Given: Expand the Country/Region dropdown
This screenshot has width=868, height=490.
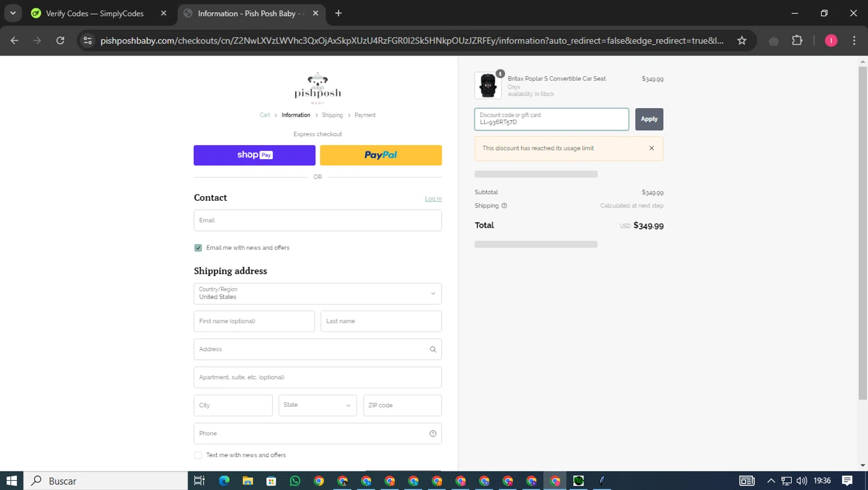Looking at the screenshot, I should tap(318, 294).
